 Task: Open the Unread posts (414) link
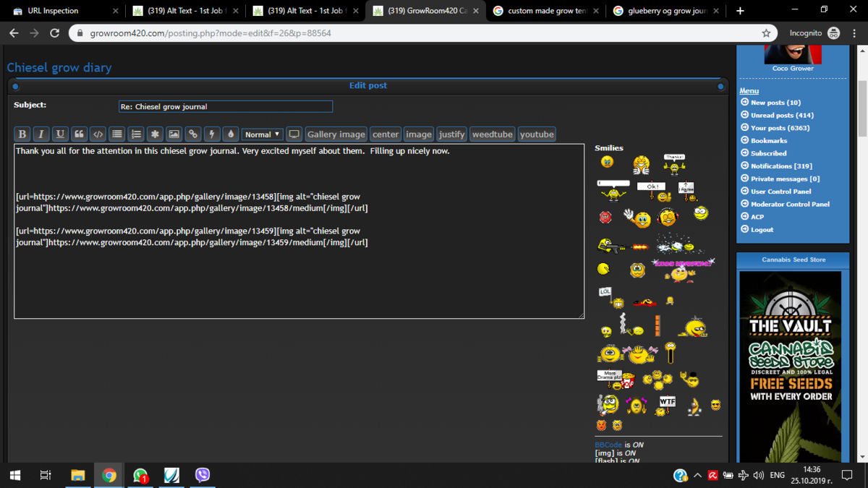coord(782,115)
